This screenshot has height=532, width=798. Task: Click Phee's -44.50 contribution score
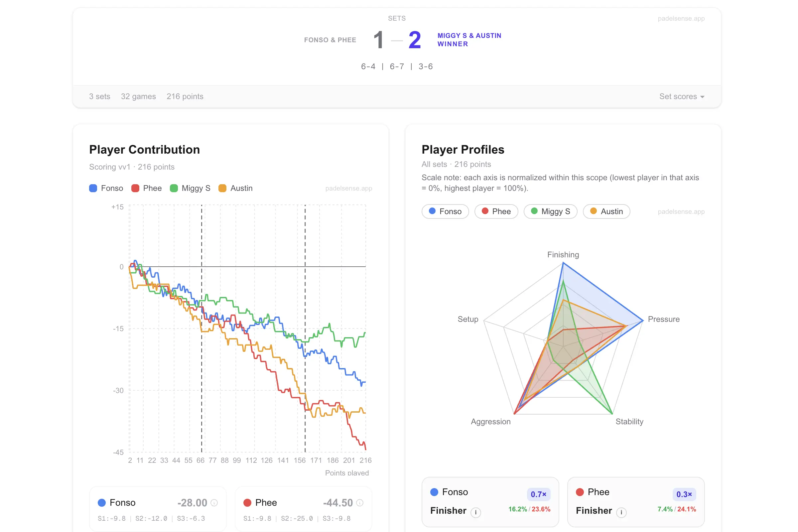pyautogui.click(x=338, y=503)
